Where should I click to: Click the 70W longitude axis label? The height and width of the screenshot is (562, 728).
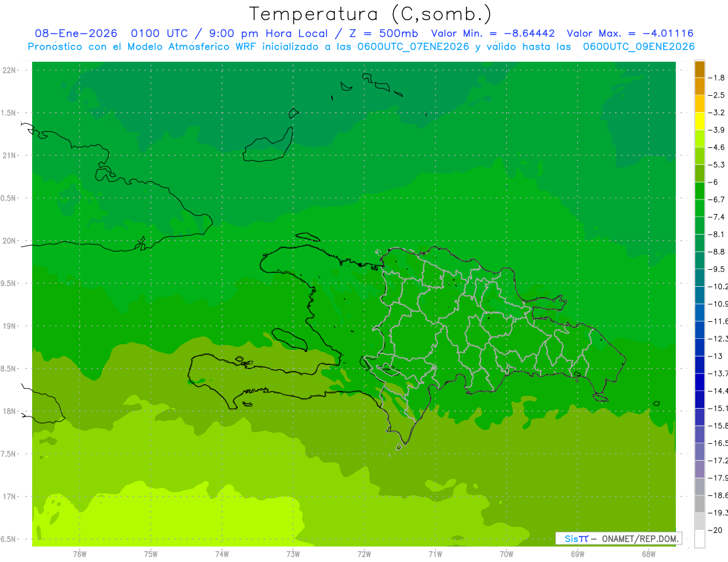pos(507,554)
